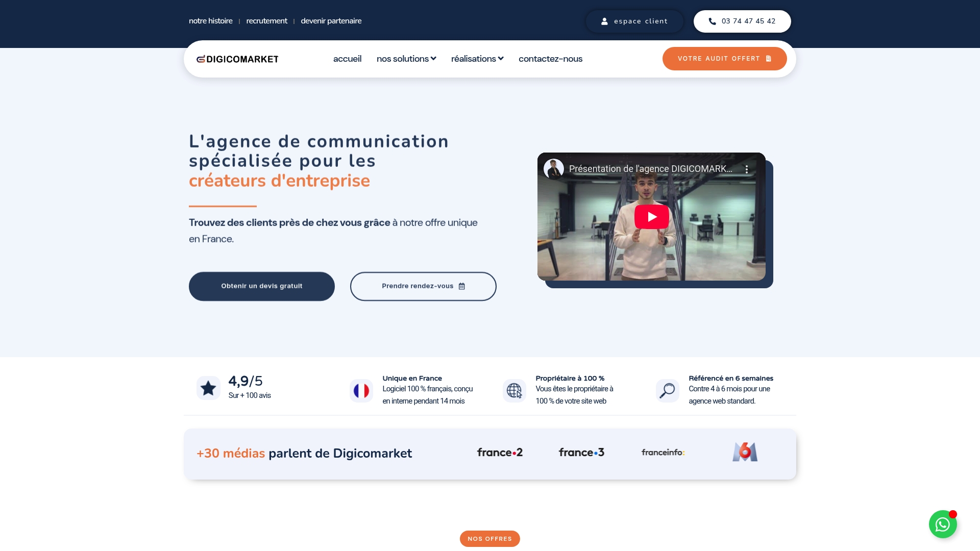Screen dimensions: 980x551
Task: Open the réalisations dropdown
Action: tap(477, 59)
